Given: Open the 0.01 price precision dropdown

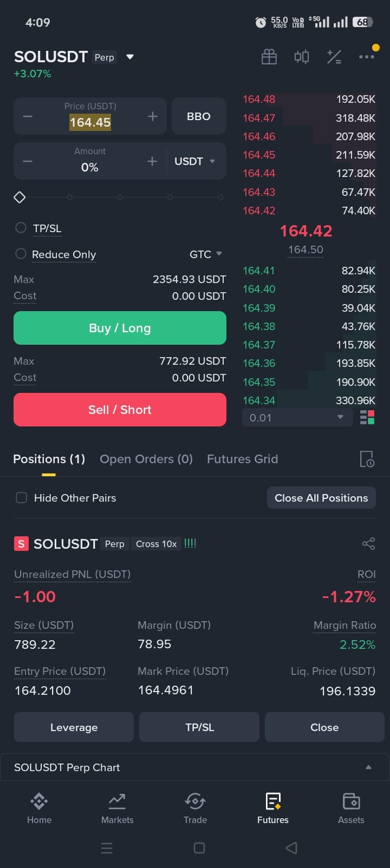Looking at the screenshot, I should click(296, 417).
